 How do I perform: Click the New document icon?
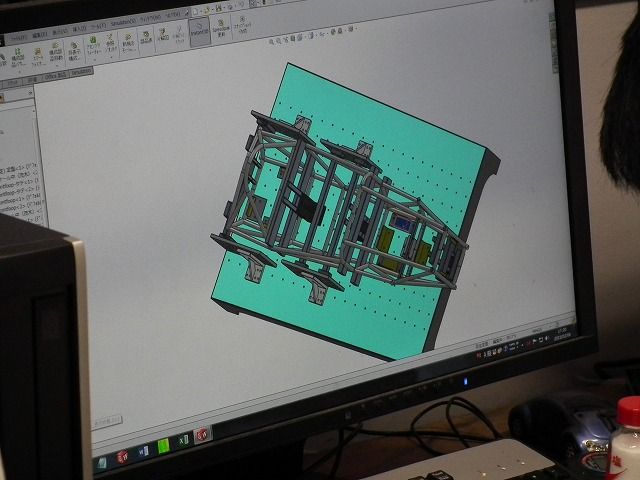click(x=196, y=11)
